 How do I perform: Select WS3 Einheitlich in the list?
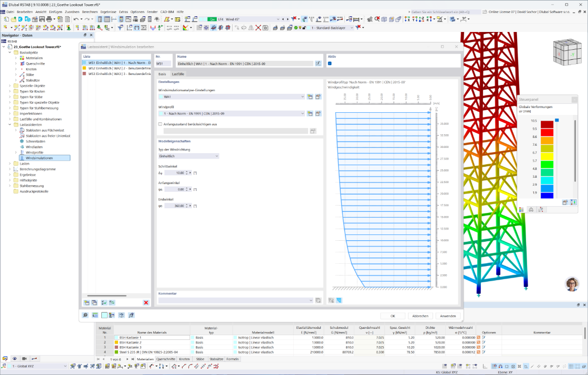tap(116, 74)
